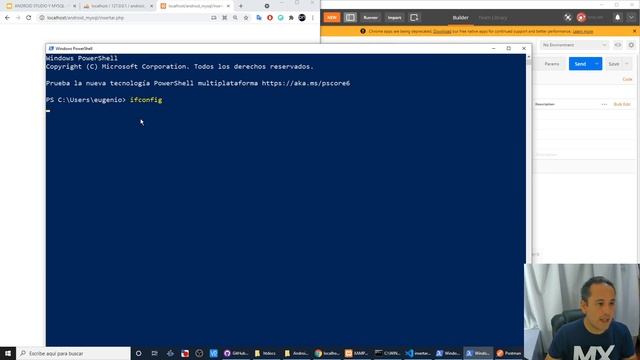
Task: Open XAMPP taskbar item
Action: [356, 353]
